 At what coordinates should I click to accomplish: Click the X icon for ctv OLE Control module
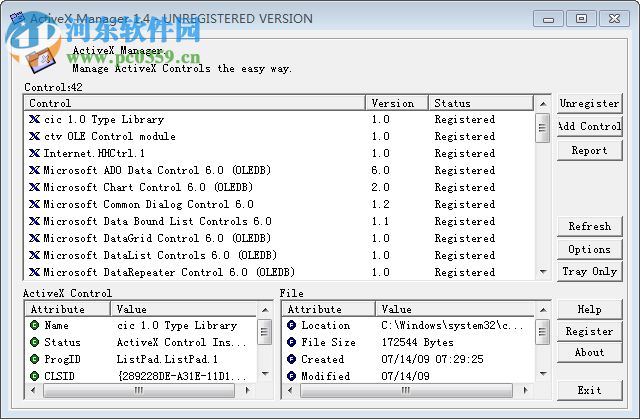tap(35, 136)
